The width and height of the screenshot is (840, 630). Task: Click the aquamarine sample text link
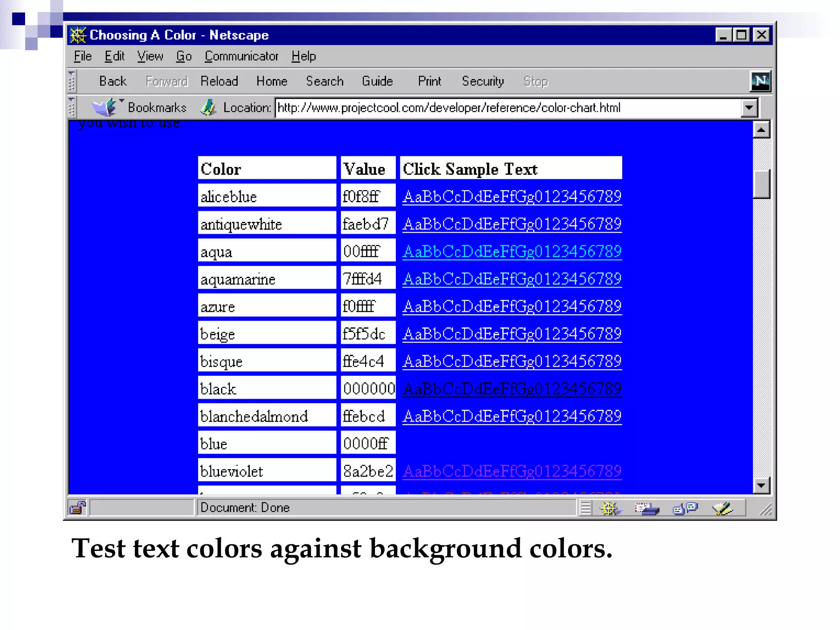[512, 279]
